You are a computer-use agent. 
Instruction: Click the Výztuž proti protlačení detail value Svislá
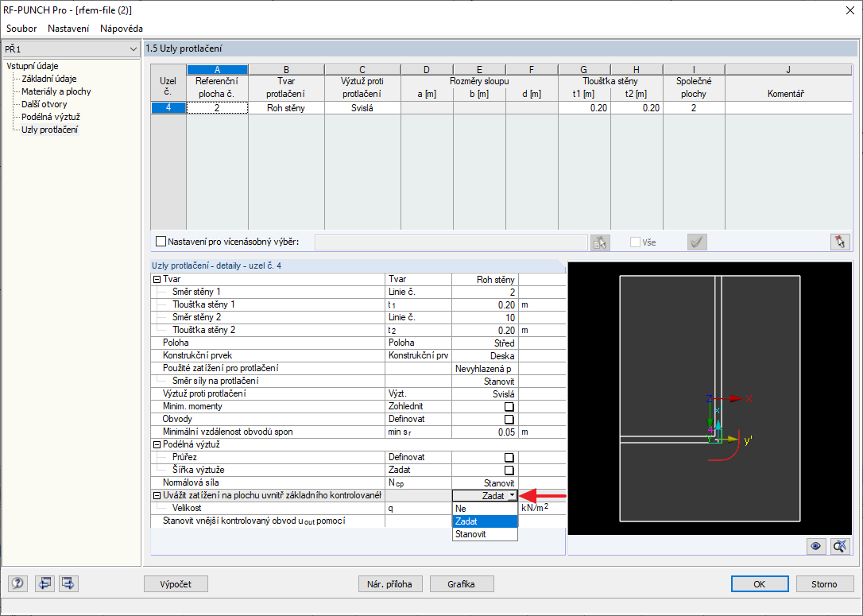[485, 393]
